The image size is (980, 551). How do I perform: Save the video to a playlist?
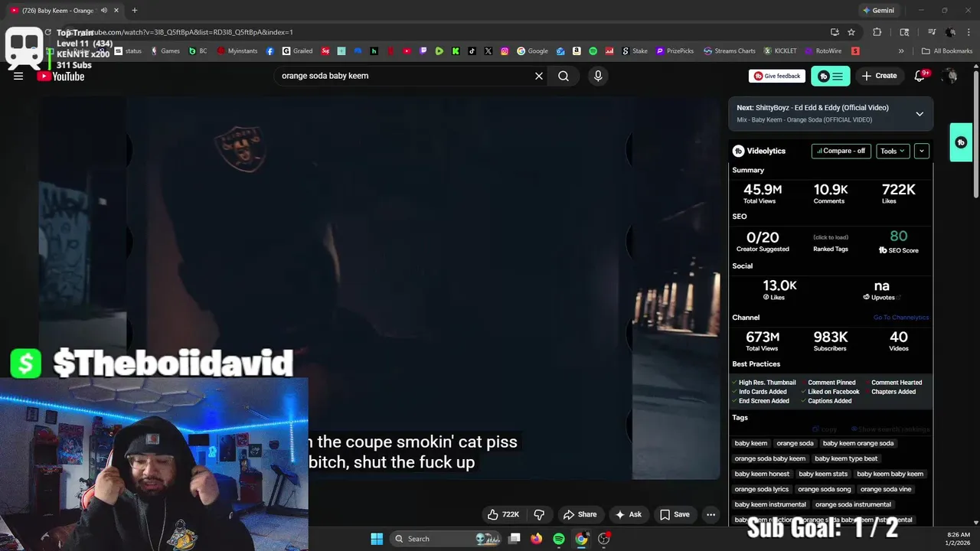point(675,514)
